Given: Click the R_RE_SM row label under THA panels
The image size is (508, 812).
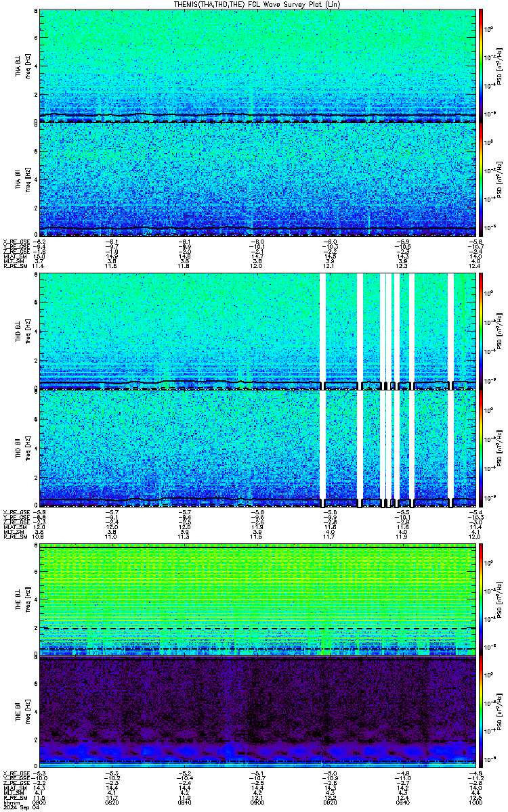Looking at the screenshot, I should (x=15, y=267).
